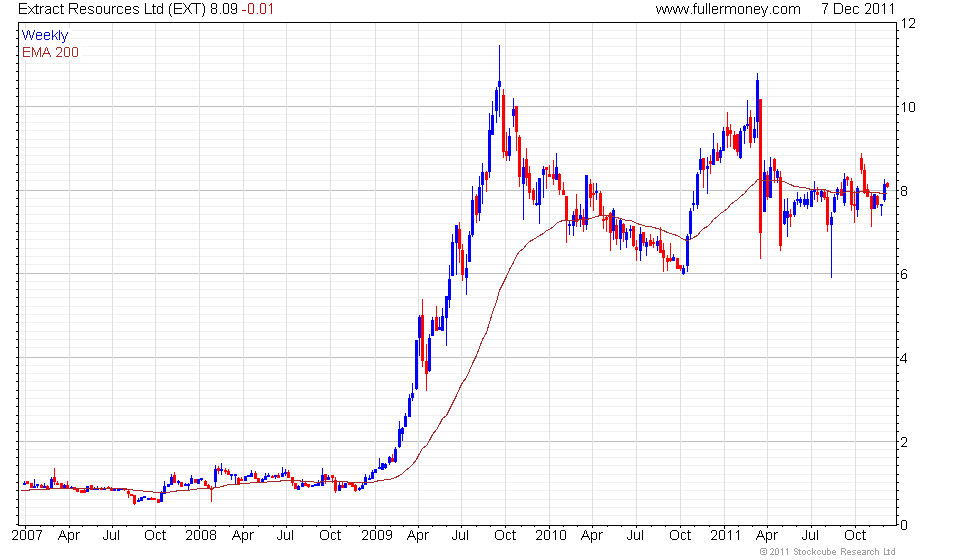This screenshot has width=980, height=560.
Task: Click the Oct label after Jul 2011
Action: [x=855, y=536]
